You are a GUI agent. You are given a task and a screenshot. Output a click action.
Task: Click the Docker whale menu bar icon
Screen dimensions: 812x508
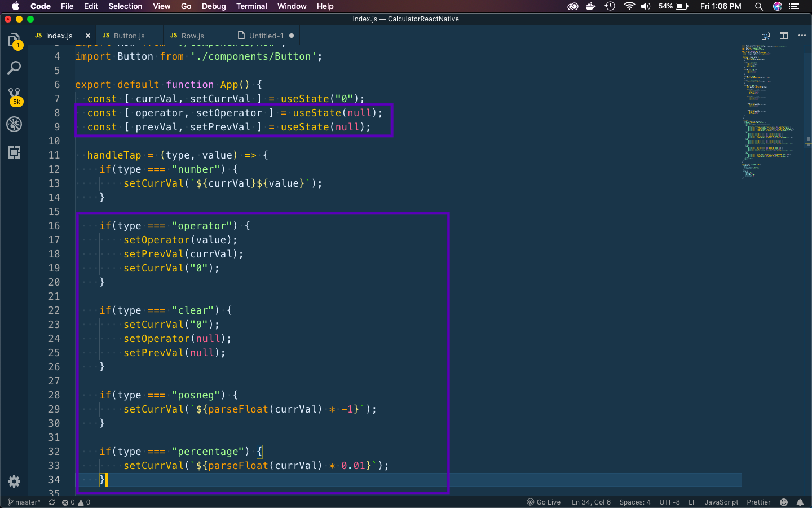[x=591, y=6]
